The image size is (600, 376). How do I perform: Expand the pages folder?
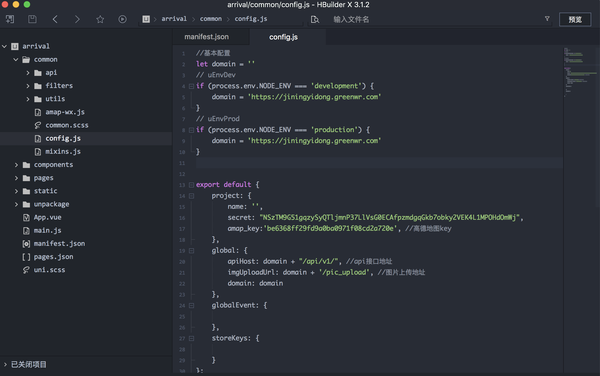[x=16, y=178]
